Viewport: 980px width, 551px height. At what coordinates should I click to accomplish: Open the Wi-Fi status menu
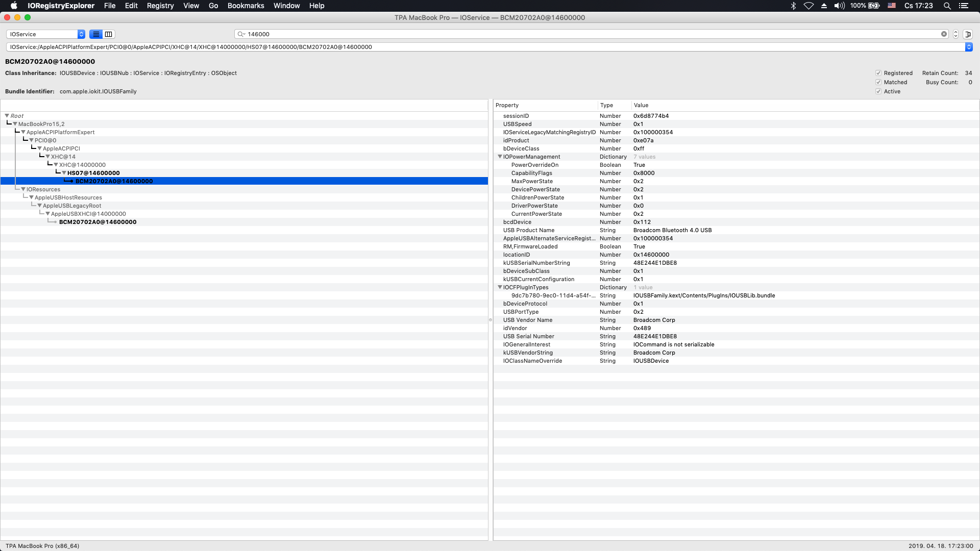point(808,6)
